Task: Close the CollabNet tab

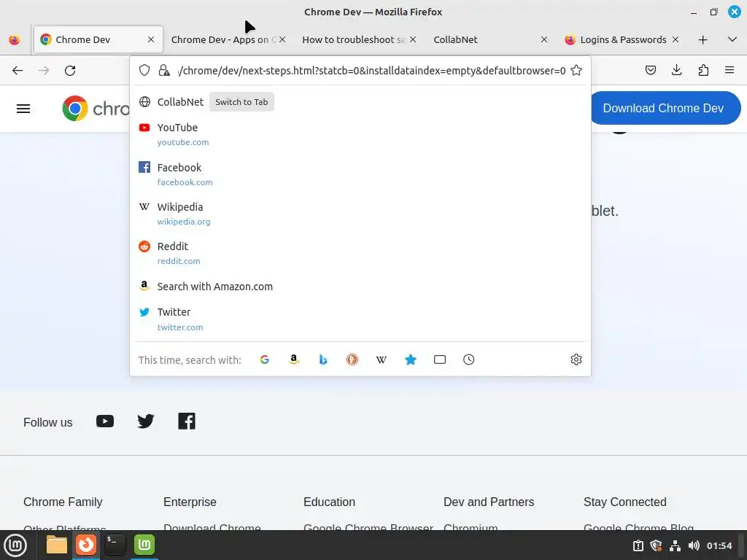Action: (x=544, y=39)
